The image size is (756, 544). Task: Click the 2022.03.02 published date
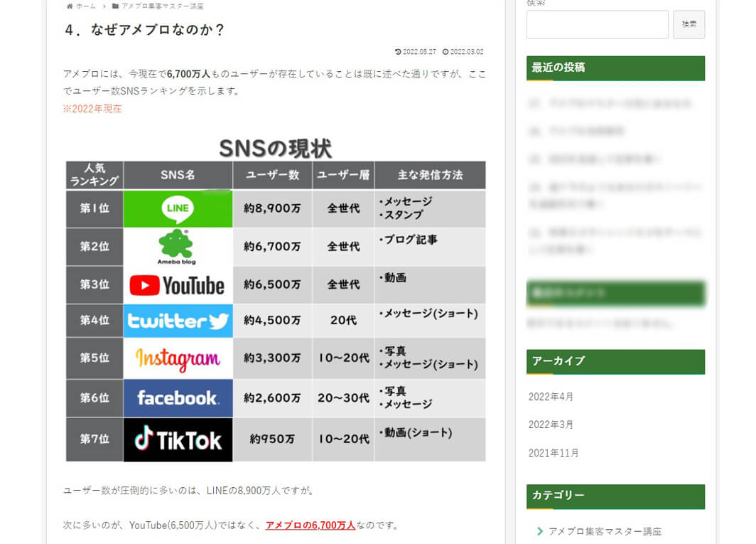(467, 52)
